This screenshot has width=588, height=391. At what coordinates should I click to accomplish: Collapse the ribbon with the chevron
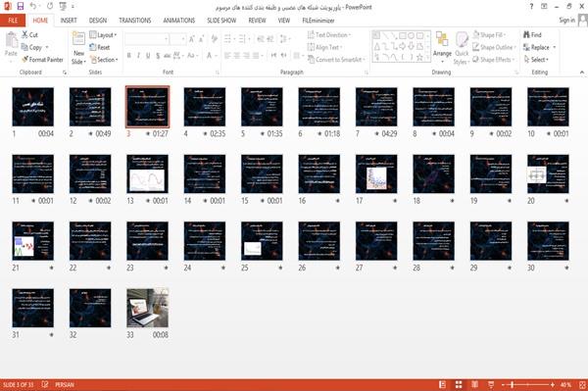(x=581, y=72)
